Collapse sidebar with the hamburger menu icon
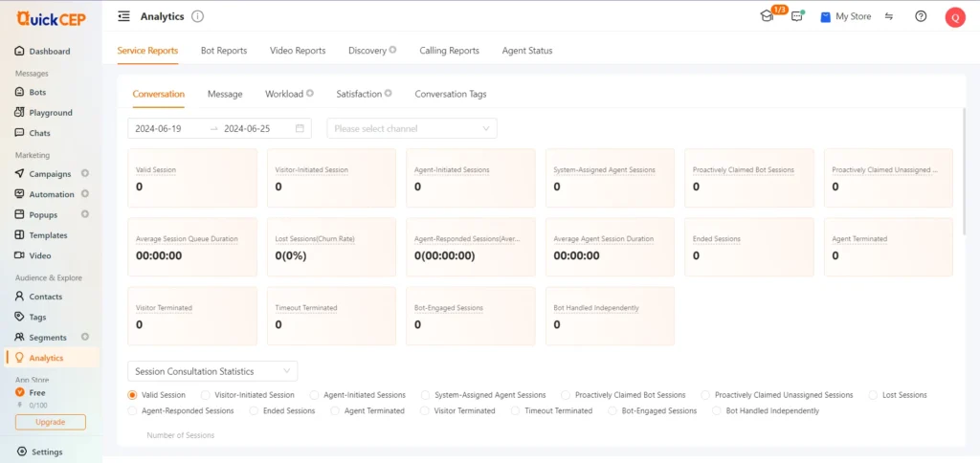 click(x=123, y=17)
